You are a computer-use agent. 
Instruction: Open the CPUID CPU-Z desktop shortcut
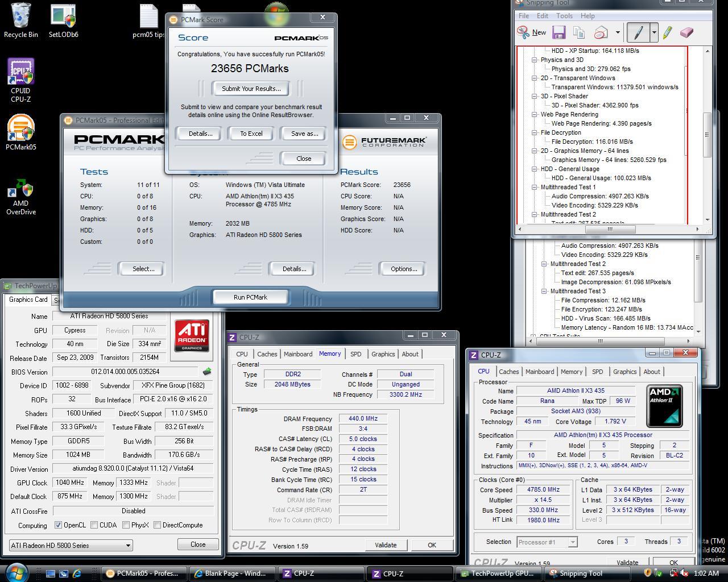point(20,80)
